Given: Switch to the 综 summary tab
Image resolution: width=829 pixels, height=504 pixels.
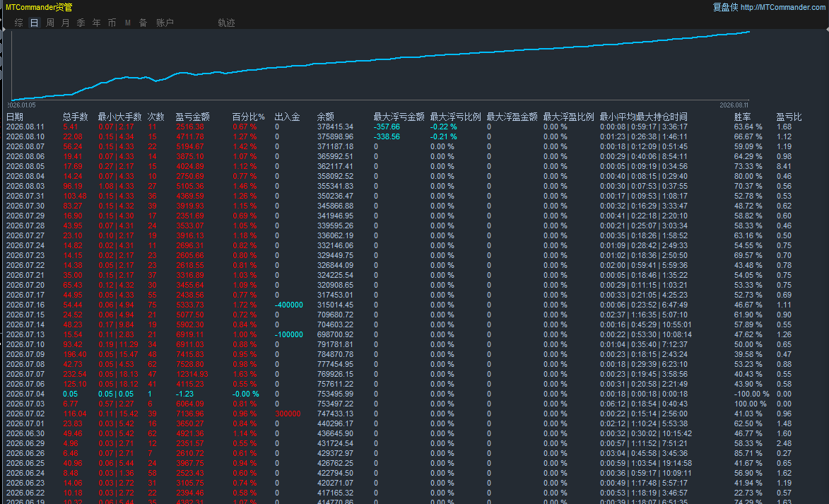Looking at the screenshot, I should click(19, 23).
